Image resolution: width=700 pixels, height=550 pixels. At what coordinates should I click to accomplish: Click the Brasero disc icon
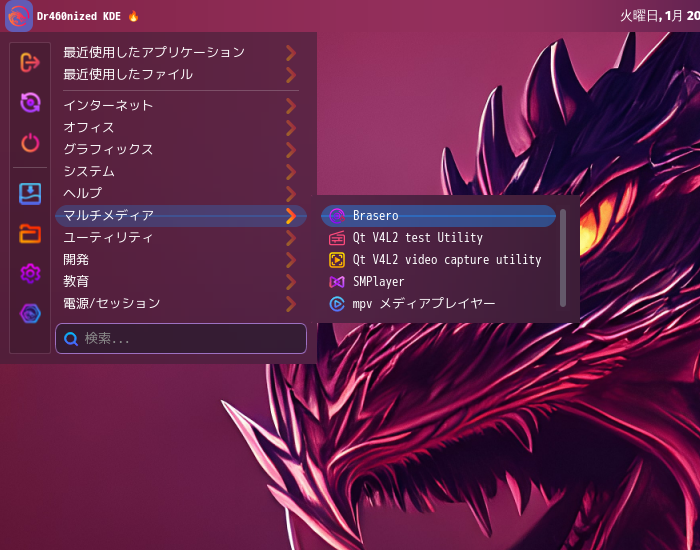(337, 216)
